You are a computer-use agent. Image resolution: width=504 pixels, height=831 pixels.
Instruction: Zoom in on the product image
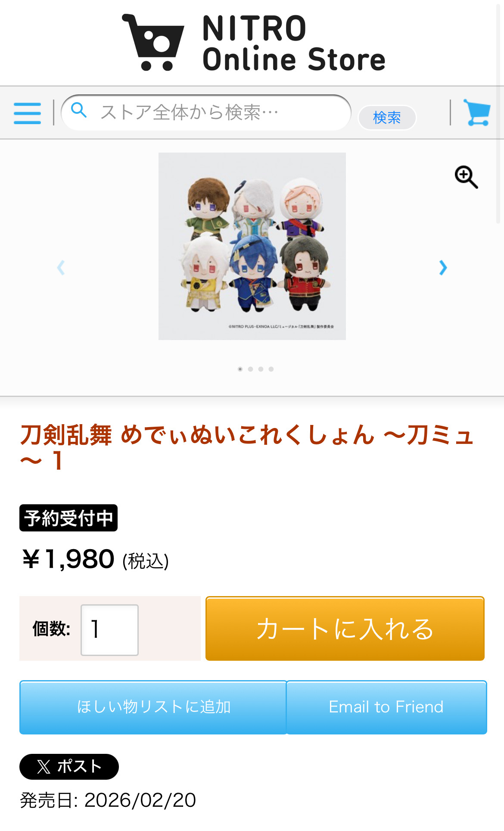467,177
